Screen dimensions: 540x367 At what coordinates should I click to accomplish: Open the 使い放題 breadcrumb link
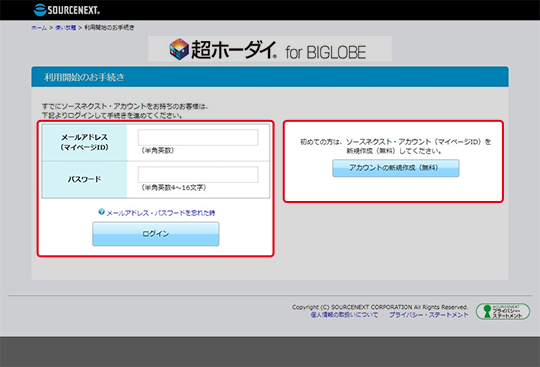[x=65, y=28]
